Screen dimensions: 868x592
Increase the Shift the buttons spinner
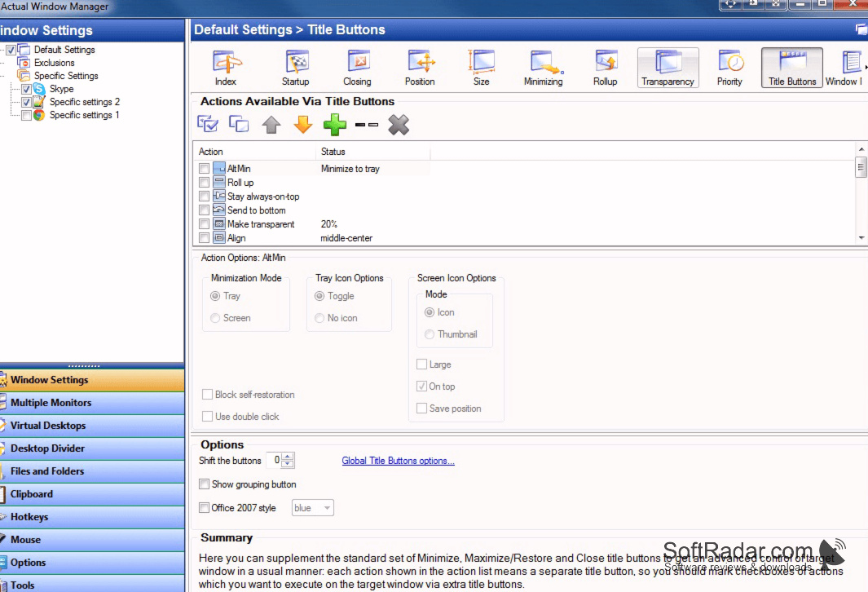[x=288, y=457]
